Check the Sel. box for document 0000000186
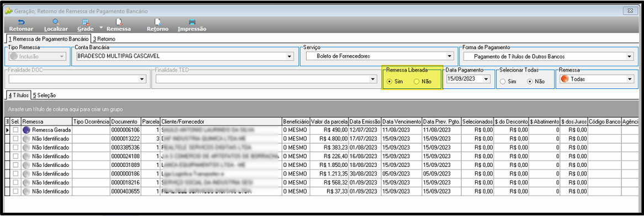The image size is (644, 216). point(15,174)
